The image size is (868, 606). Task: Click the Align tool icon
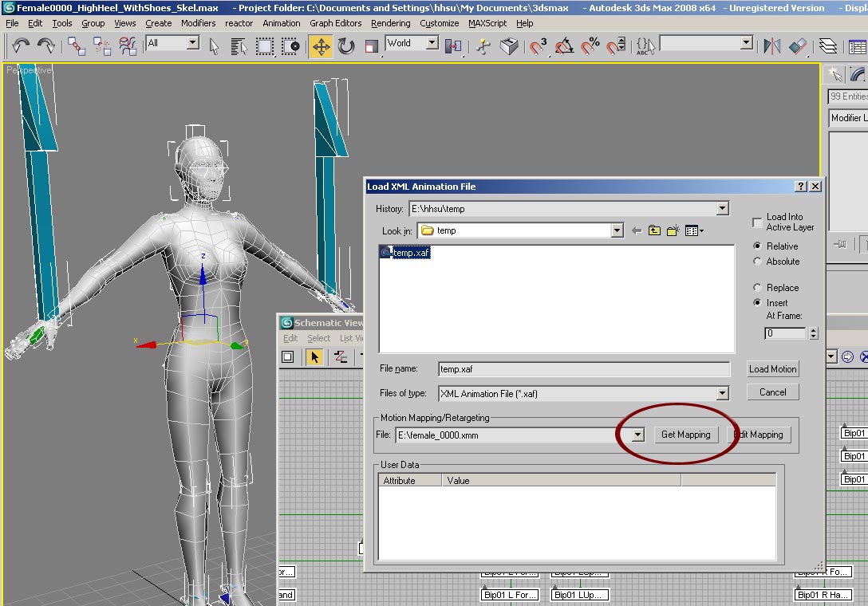(798, 45)
